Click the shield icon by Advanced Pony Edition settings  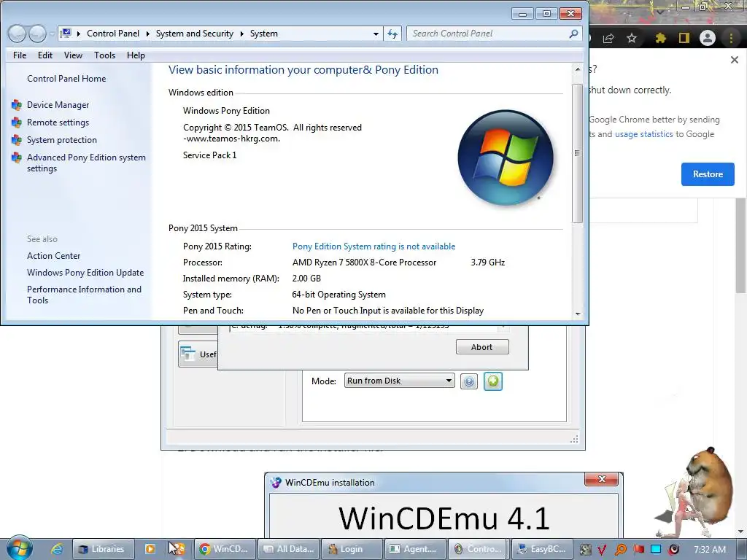(x=17, y=157)
